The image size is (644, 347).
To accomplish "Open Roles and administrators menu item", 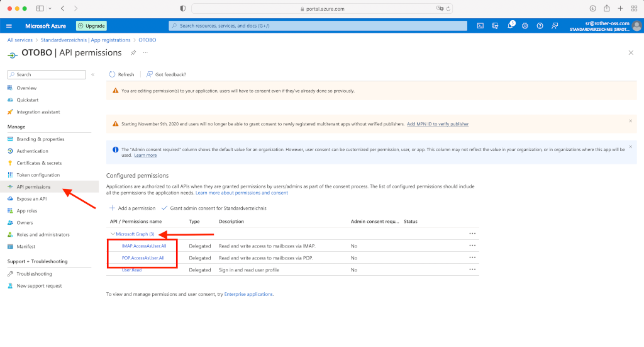I will 43,234.
